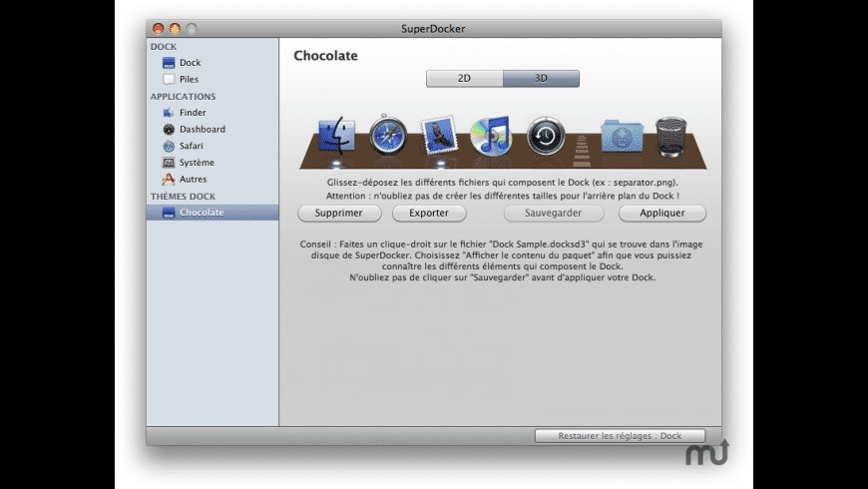Viewport: 868px width, 489px height.
Task: Close the SuperDocker window
Action: [159, 28]
